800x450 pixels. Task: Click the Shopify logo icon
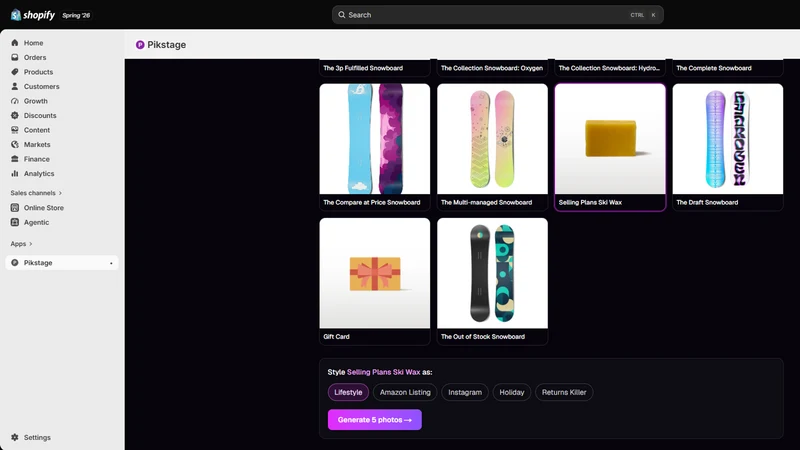point(16,15)
